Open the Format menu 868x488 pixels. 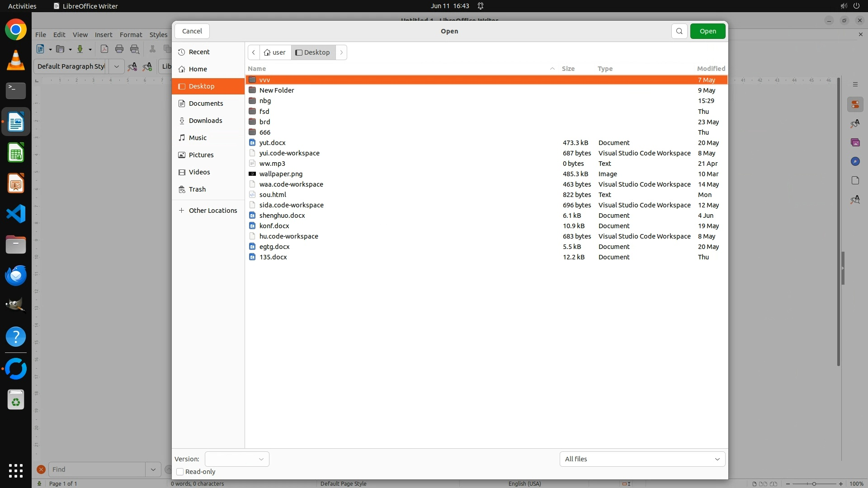pyautogui.click(x=131, y=35)
